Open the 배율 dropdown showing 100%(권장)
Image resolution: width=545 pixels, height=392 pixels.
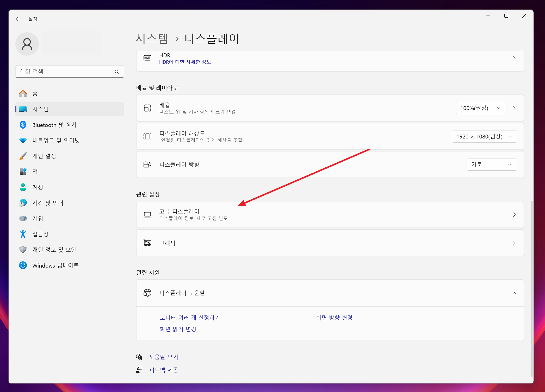(481, 108)
